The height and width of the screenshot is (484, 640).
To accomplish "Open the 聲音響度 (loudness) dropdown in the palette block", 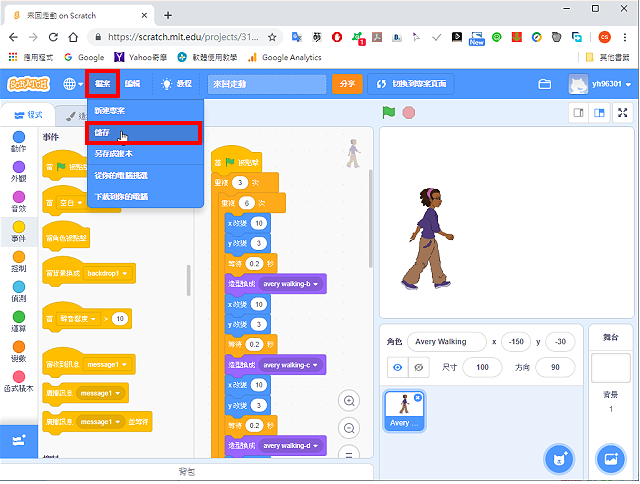I will coord(78,319).
